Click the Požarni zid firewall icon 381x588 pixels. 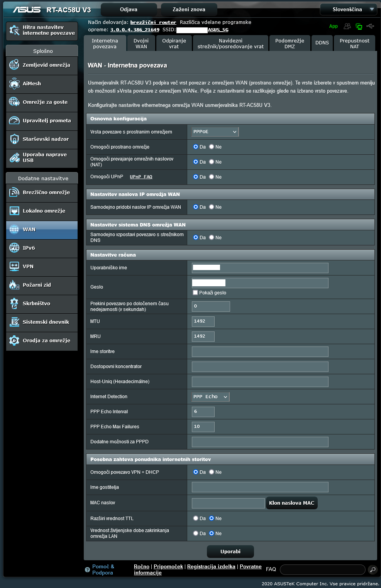[x=14, y=285]
